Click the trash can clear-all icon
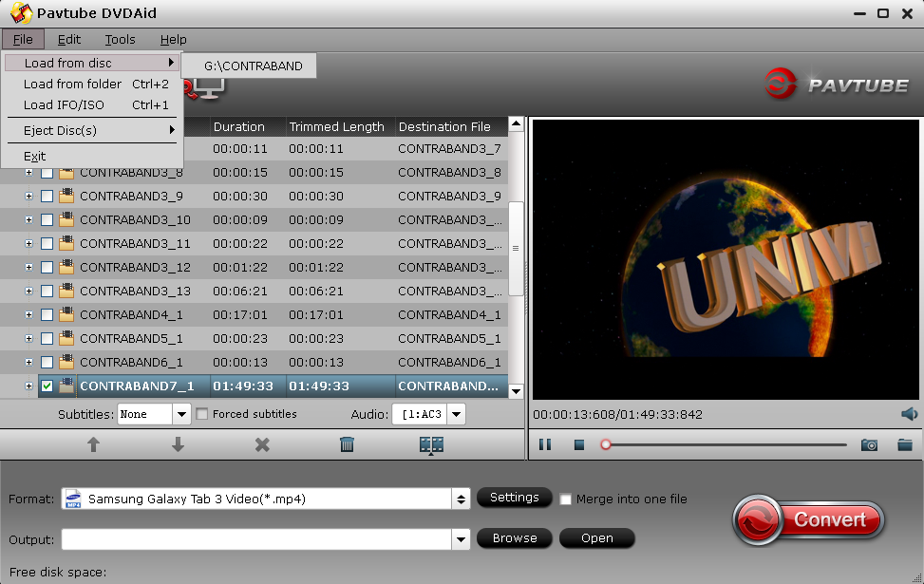The height and width of the screenshot is (584, 924). (x=347, y=444)
